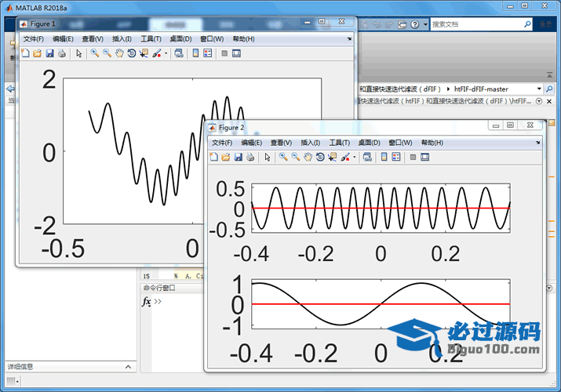Activate Zoom In tool in Figure 1
561x392 pixels.
tap(95, 53)
